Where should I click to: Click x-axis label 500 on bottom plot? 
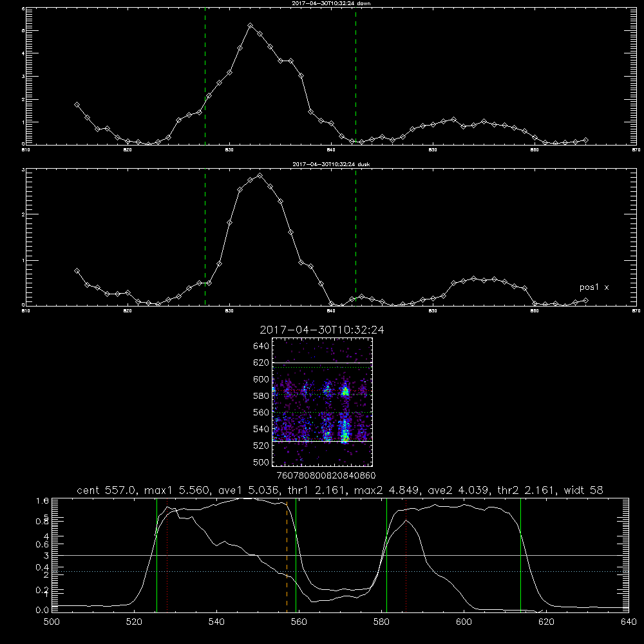pos(52,621)
